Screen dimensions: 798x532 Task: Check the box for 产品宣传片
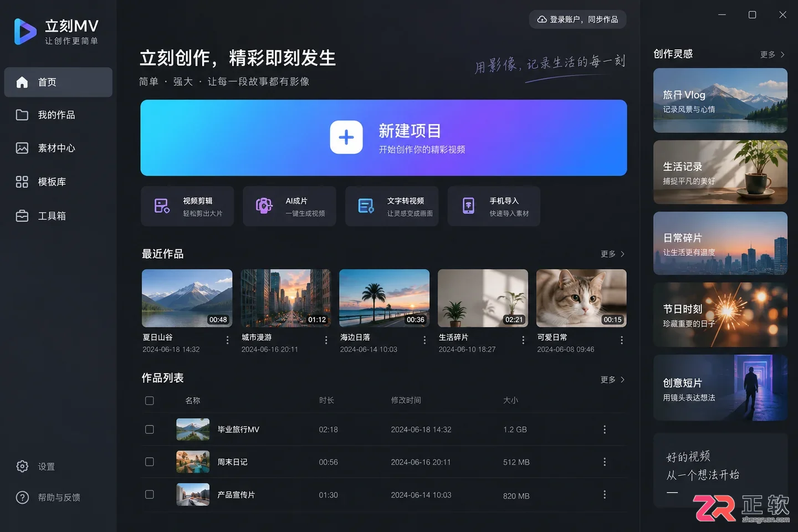tap(150, 495)
